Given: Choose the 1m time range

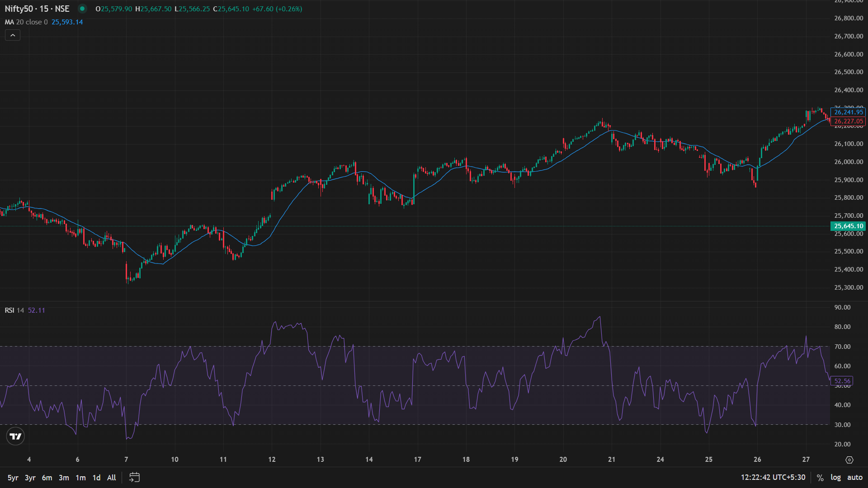Looking at the screenshot, I should [80, 478].
